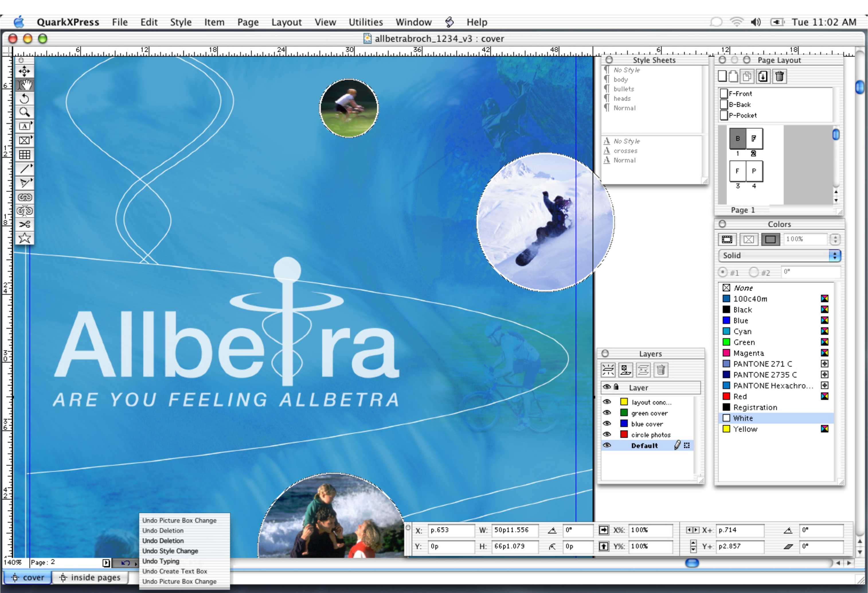Click Merge Layers icon
This screenshot has height=593, width=868.
point(643,370)
